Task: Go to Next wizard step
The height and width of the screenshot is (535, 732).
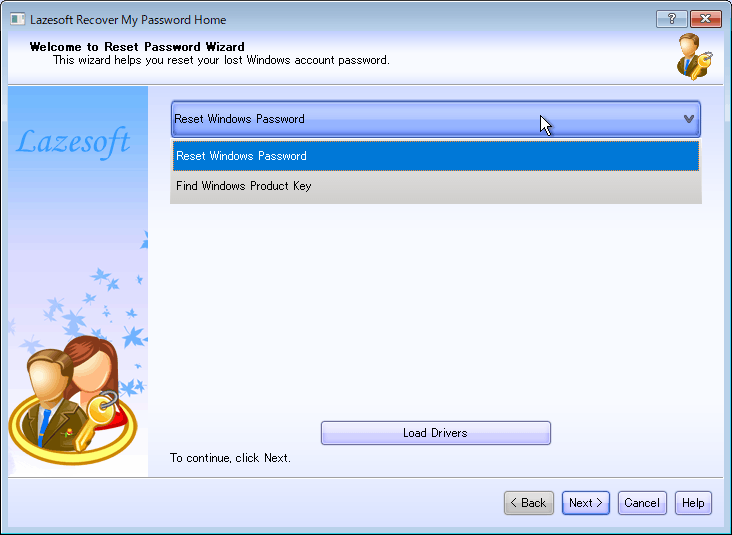Action: 585,503
